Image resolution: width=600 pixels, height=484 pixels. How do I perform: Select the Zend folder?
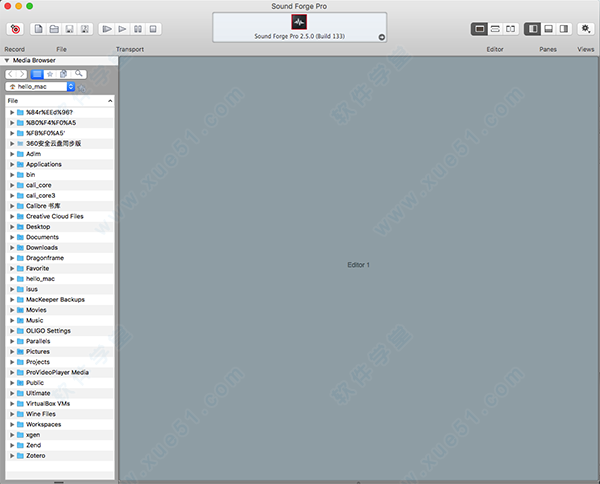click(x=60, y=445)
